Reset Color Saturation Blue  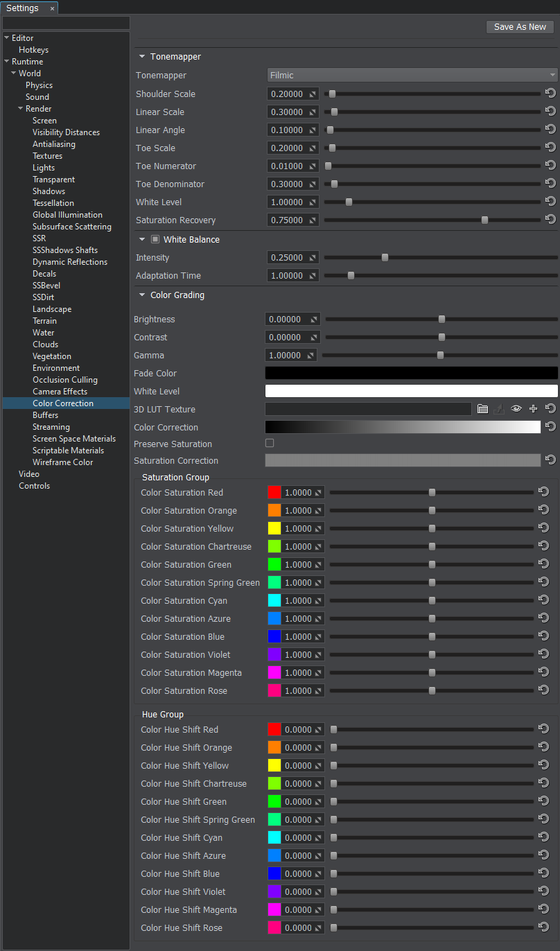click(543, 636)
